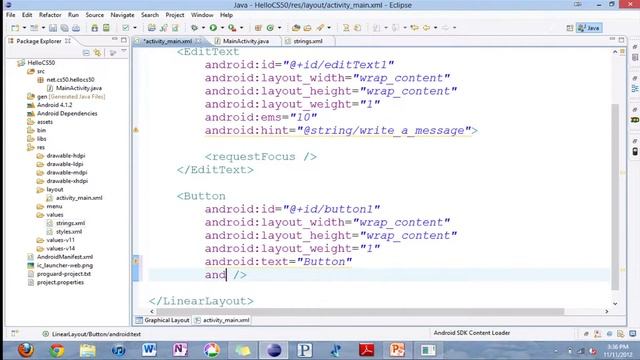Switch to the MainActivity.java editor tab
The image size is (640, 360).
[x=246, y=41]
